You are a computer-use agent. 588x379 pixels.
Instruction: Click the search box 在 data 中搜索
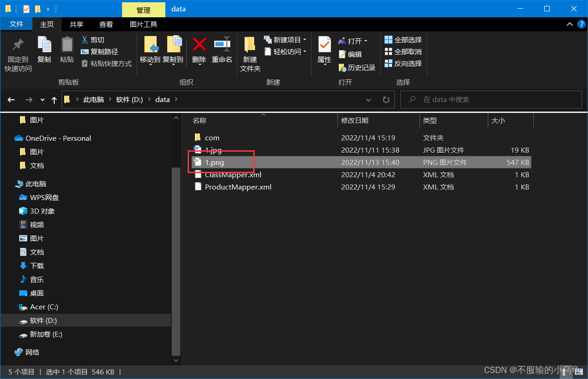point(491,99)
